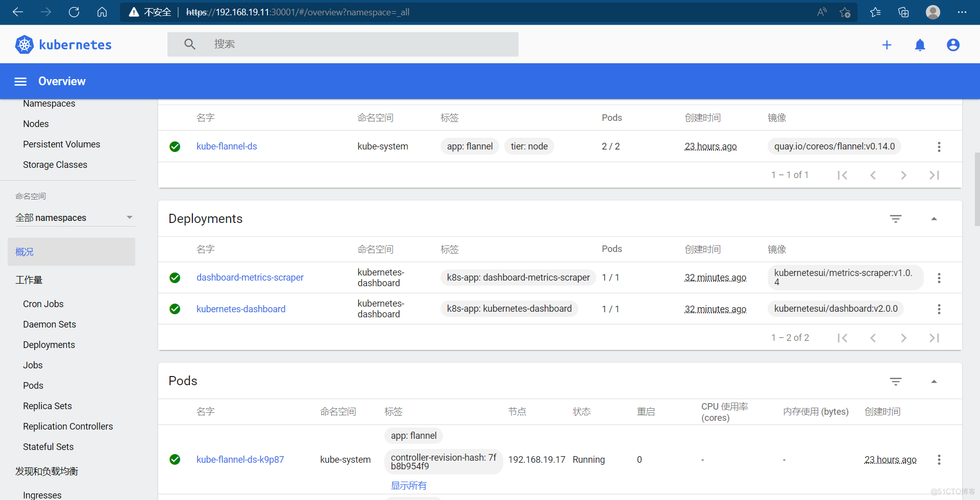
Task: Open Persistent Volumes in sidebar
Action: pyautogui.click(x=61, y=144)
